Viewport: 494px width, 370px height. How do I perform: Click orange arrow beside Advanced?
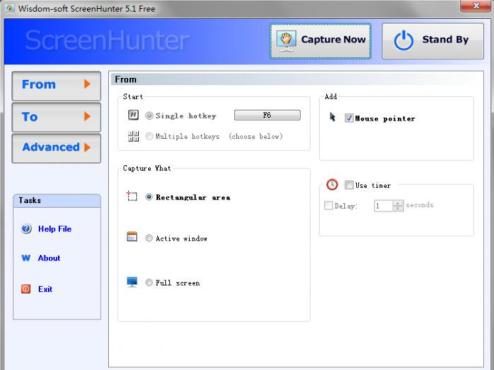(87, 147)
